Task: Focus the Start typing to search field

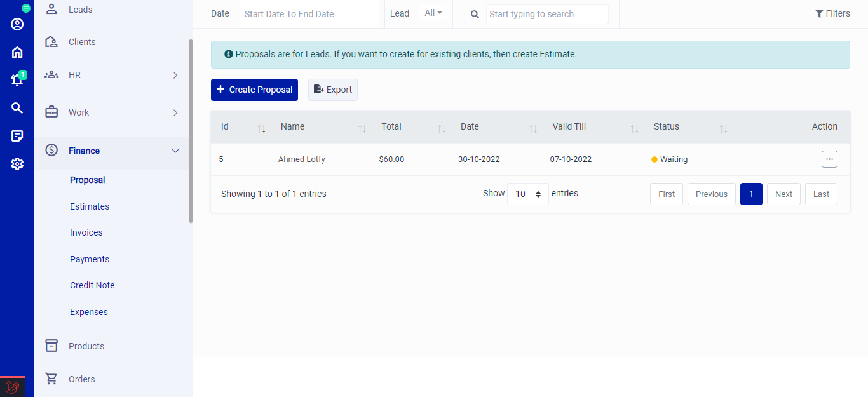Action: (x=546, y=14)
